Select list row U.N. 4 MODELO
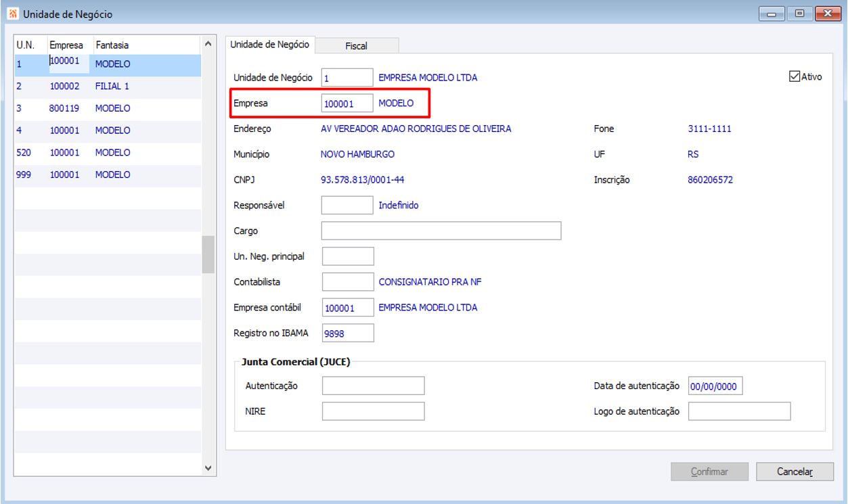This screenshot has height=504, width=848. [x=108, y=131]
